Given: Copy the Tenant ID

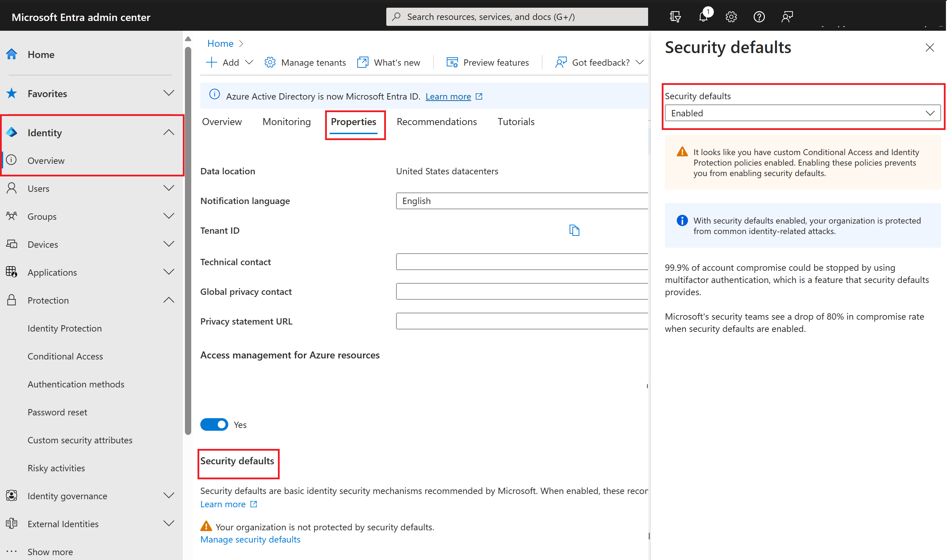Looking at the screenshot, I should [x=574, y=230].
